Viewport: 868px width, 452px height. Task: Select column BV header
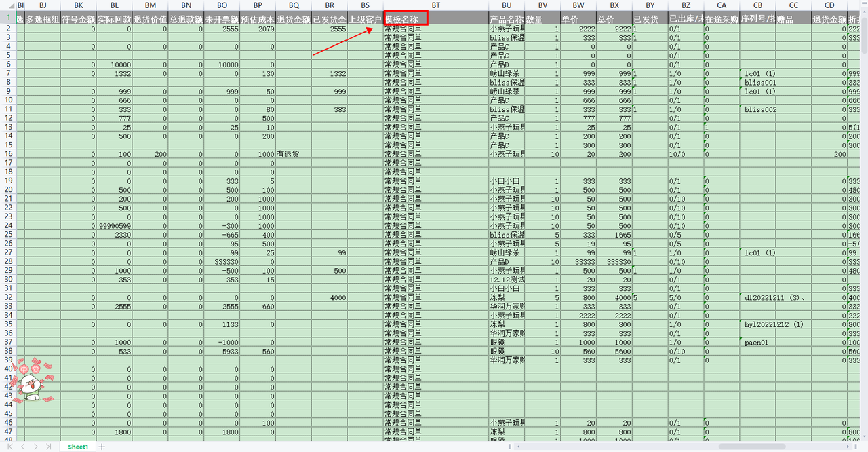pos(542,5)
